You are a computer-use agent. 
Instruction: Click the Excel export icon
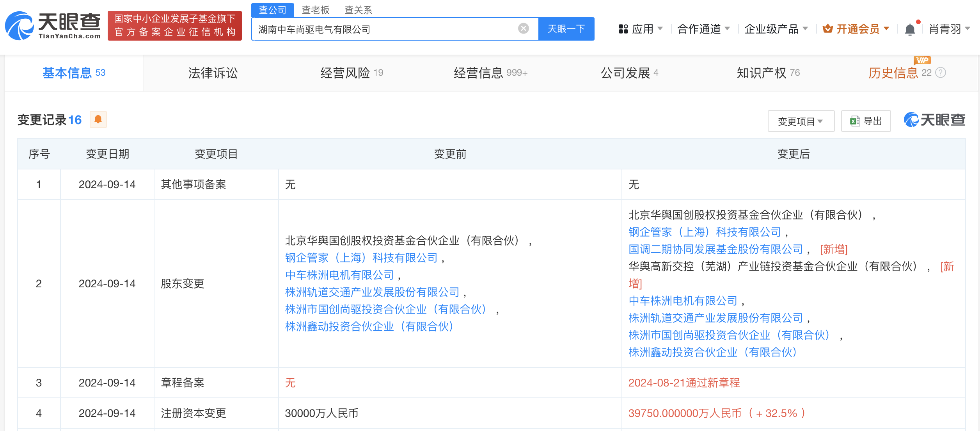coord(855,121)
